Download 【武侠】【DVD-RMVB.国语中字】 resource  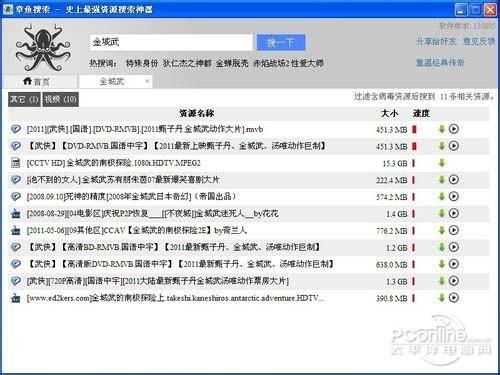pyautogui.click(x=442, y=146)
